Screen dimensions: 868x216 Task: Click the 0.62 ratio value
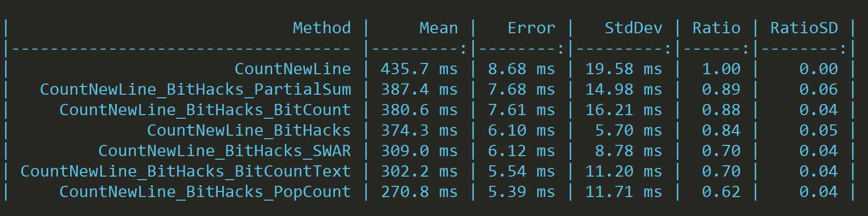pyautogui.click(x=721, y=192)
